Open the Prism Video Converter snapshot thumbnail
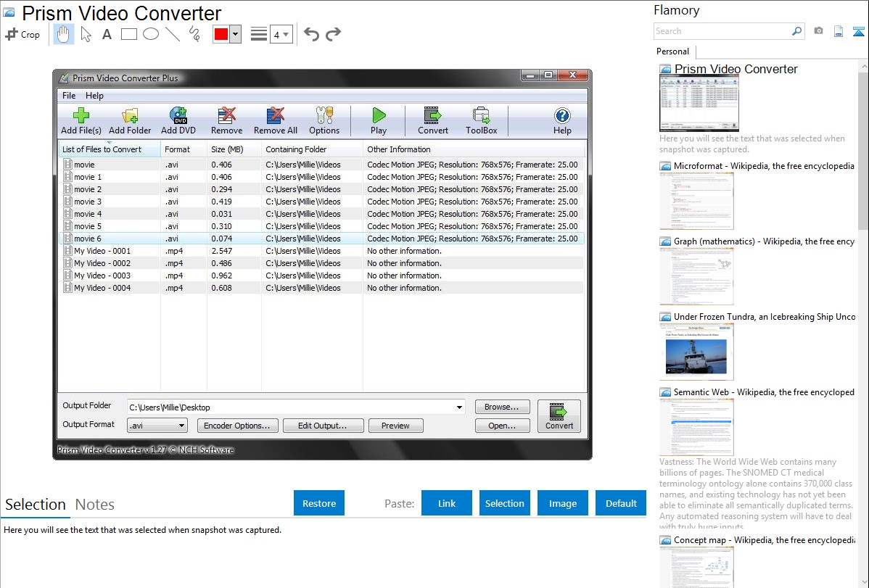This screenshot has width=869, height=588. (x=699, y=102)
